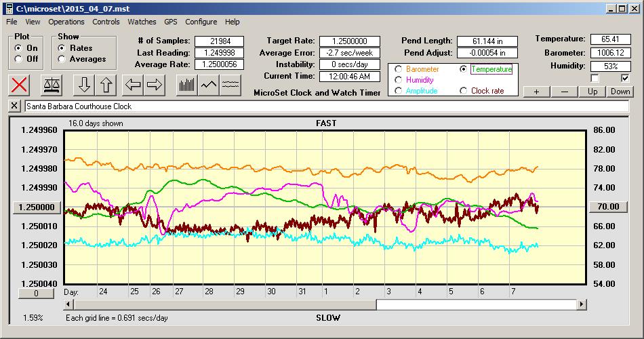Screen dimensions: 644x339
Task: Click the # of Samples field
Action: [220, 41]
